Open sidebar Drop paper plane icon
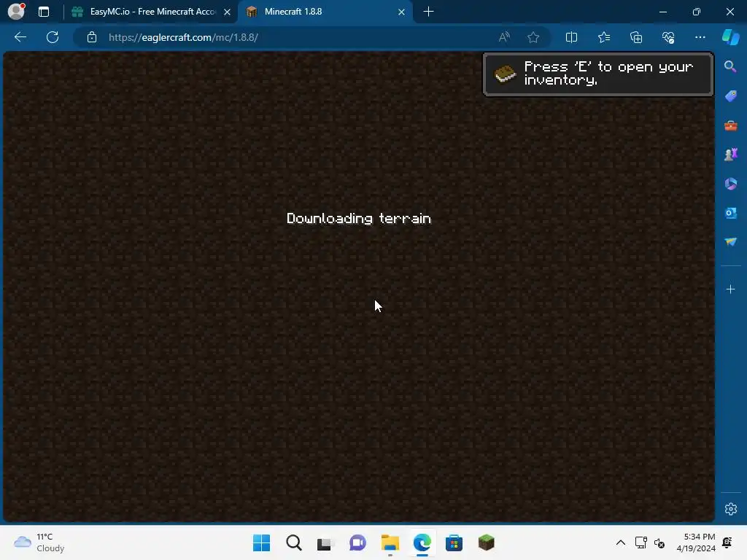The image size is (747, 560). click(x=730, y=242)
